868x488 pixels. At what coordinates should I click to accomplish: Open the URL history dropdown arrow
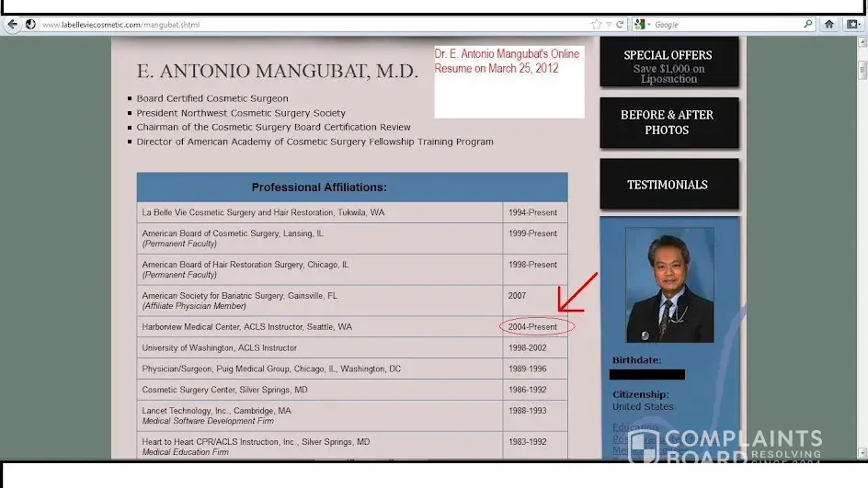click(x=609, y=25)
